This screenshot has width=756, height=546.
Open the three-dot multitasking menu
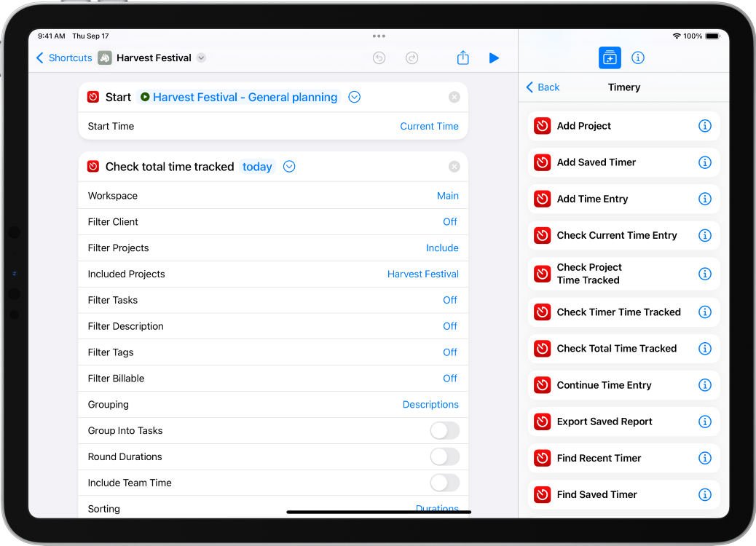379,36
